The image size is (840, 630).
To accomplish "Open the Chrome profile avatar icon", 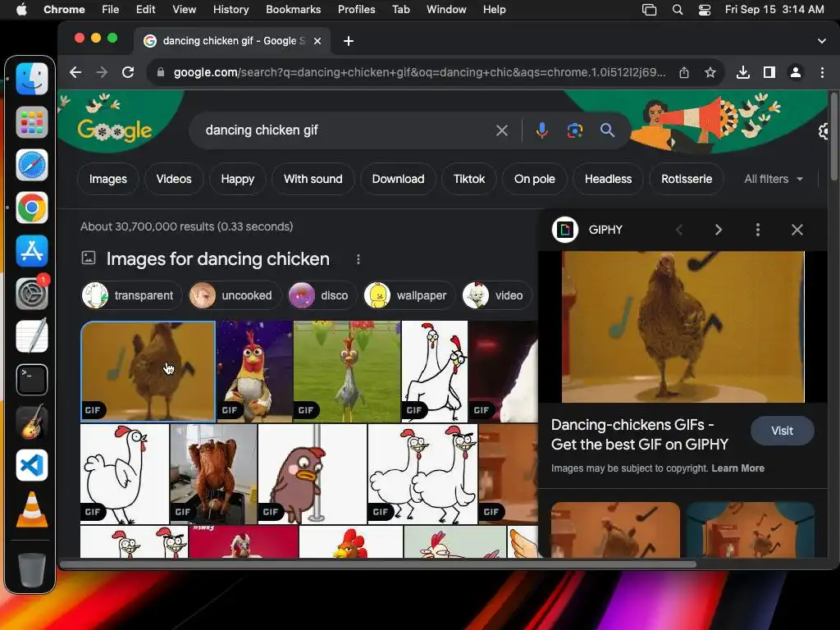I will 796,72.
